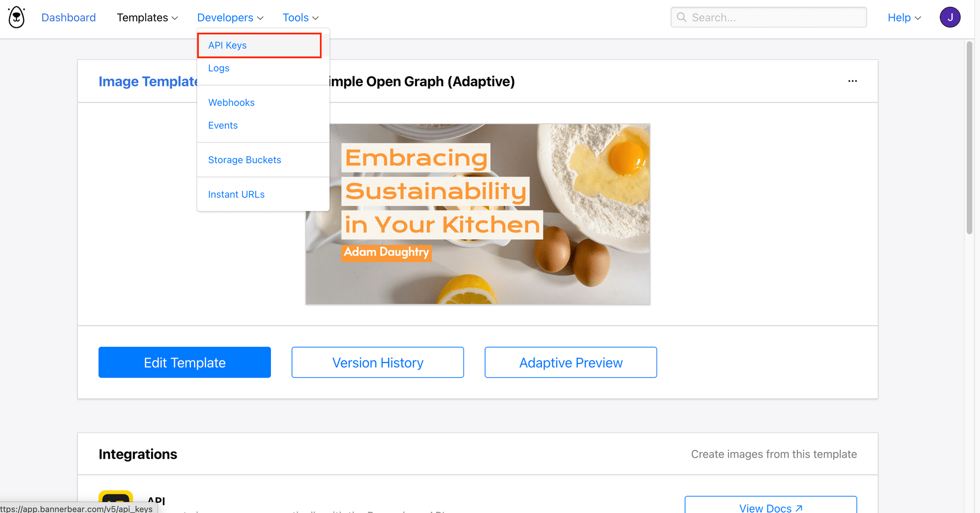Click the magnifying glass search icon
The height and width of the screenshot is (513, 980).
(x=682, y=17)
